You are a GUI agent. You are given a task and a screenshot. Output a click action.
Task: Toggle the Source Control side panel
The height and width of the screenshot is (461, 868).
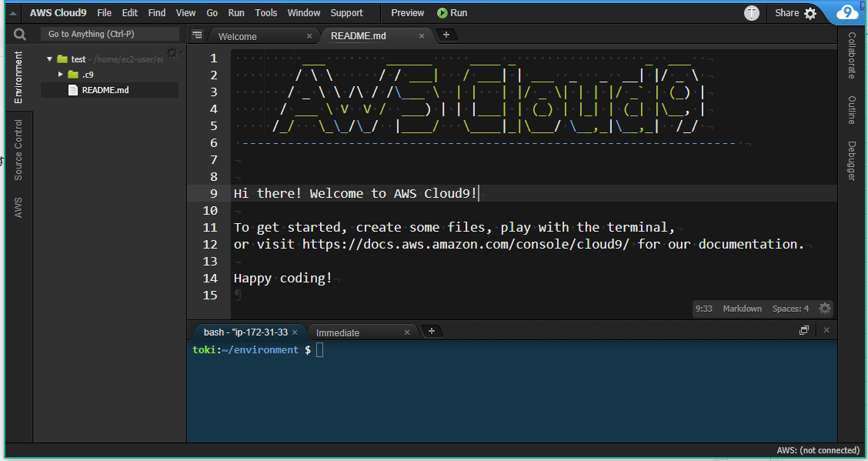pos(18,150)
